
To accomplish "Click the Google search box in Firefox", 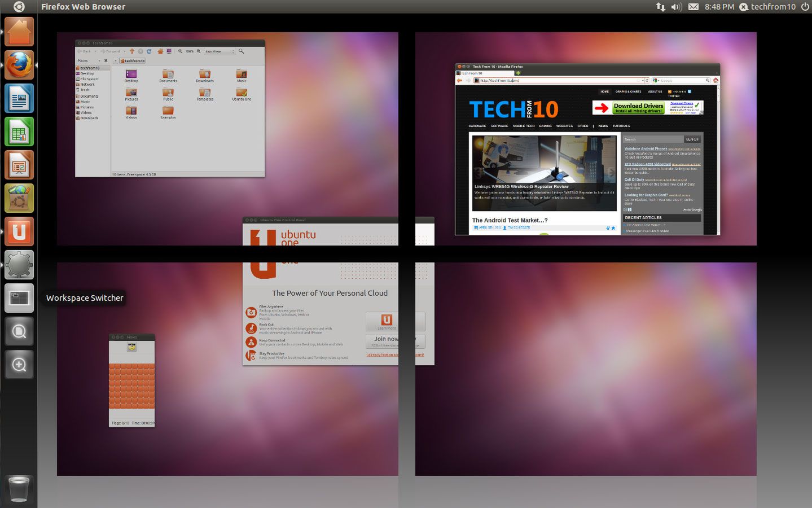I will pos(682,81).
